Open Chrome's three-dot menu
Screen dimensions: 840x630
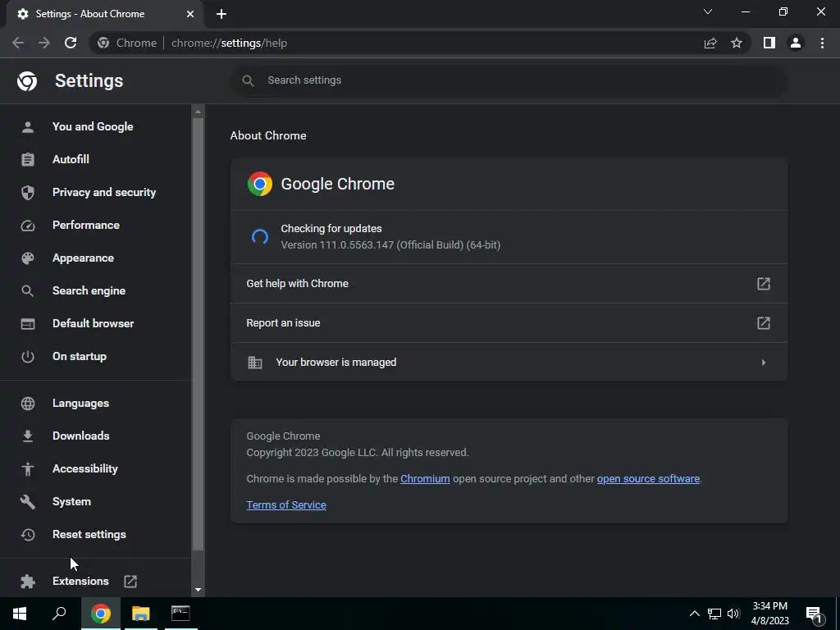[822, 43]
